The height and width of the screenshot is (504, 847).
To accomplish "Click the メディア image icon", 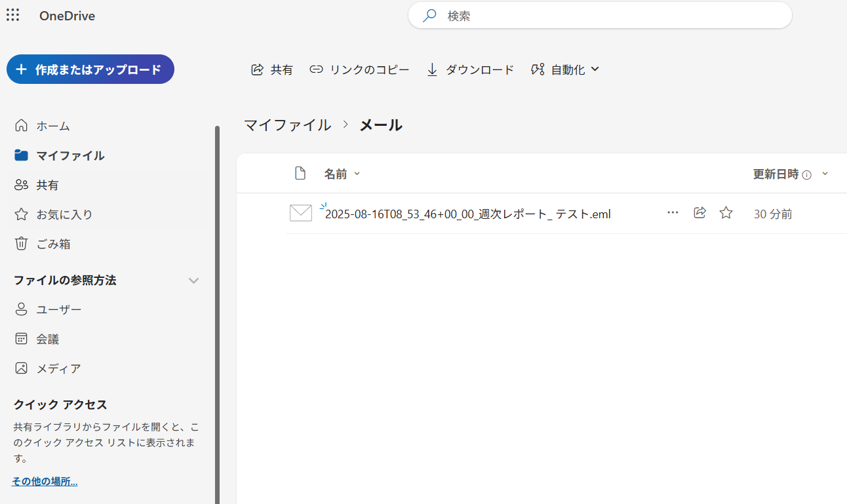I will pyautogui.click(x=22, y=368).
